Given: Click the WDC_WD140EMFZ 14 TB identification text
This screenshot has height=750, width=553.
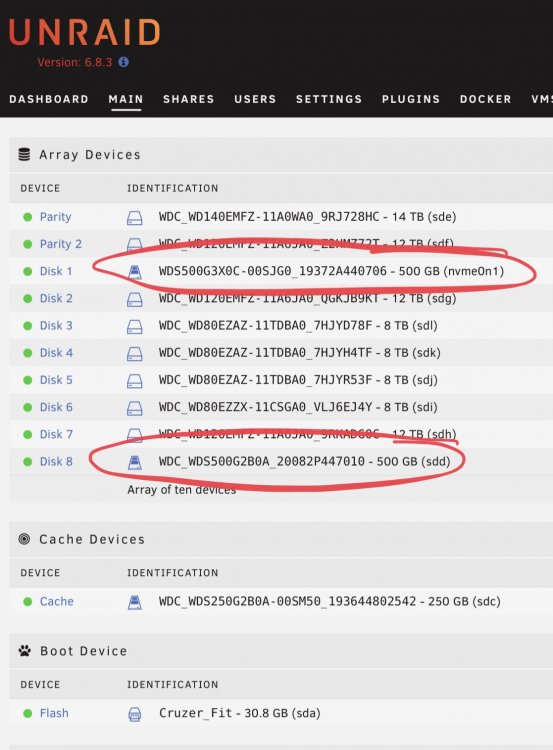Looking at the screenshot, I should click(x=308, y=217).
